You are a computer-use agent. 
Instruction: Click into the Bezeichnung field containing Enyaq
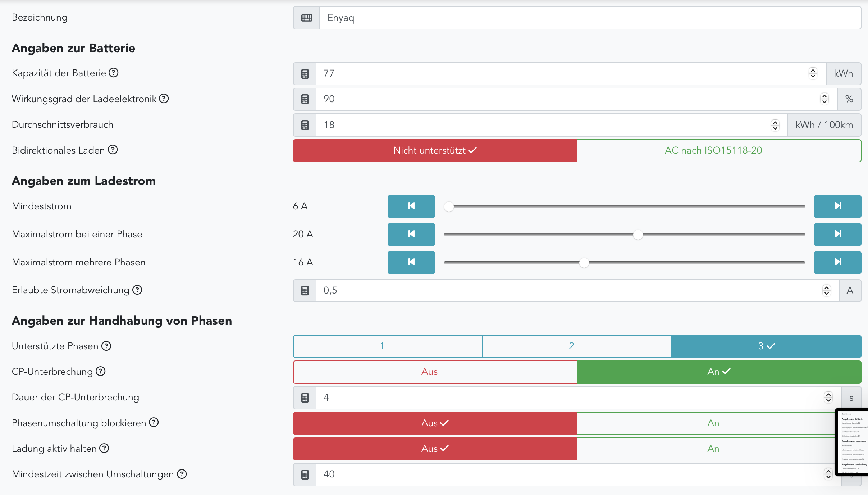click(590, 18)
